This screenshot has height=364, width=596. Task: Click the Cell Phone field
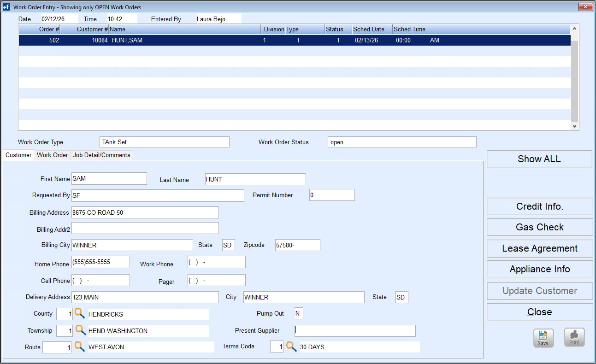pos(100,280)
